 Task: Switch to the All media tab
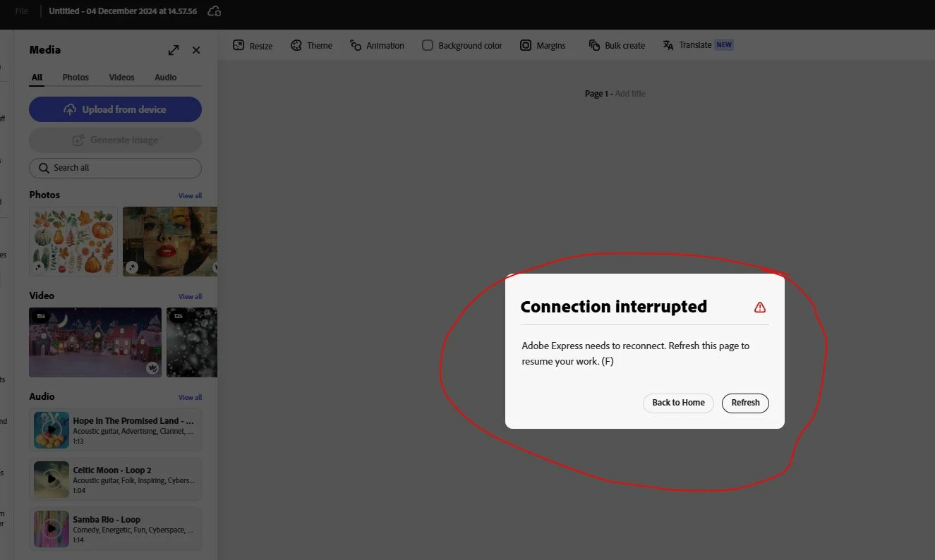(x=37, y=78)
